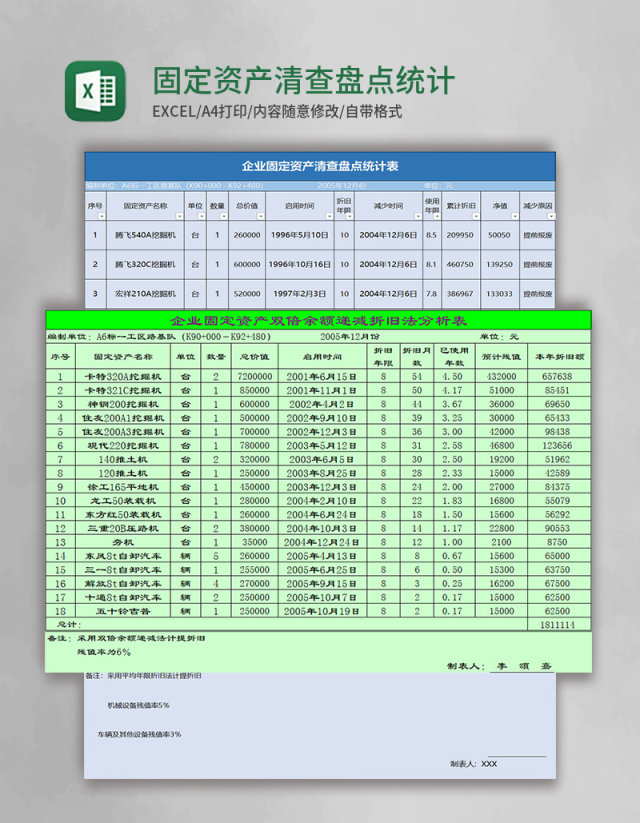Select the 520000 total value cell
Image resolution: width=640 pixels, height=823 pixels.
(x=247, y=294)
